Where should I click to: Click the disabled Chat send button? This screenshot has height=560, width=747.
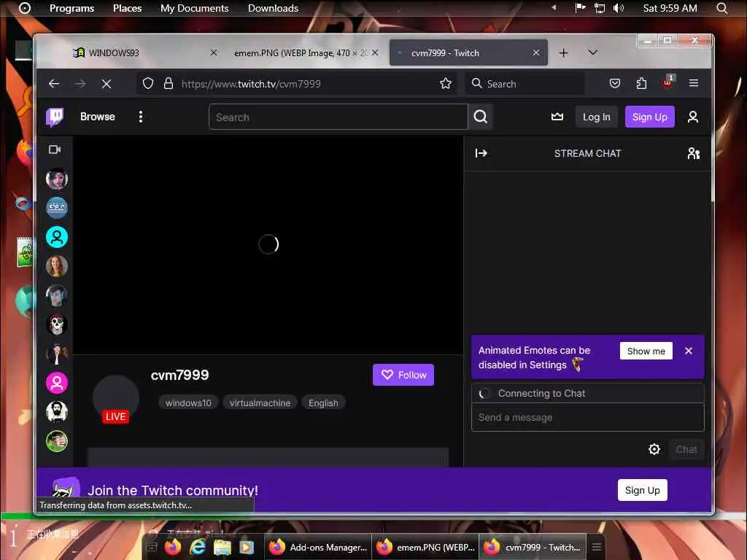pos(686,449)
